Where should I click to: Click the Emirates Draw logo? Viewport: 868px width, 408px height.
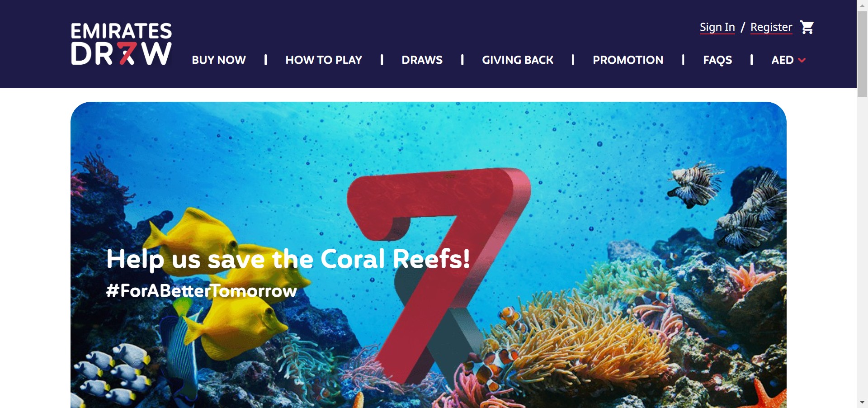coord(121,44)
